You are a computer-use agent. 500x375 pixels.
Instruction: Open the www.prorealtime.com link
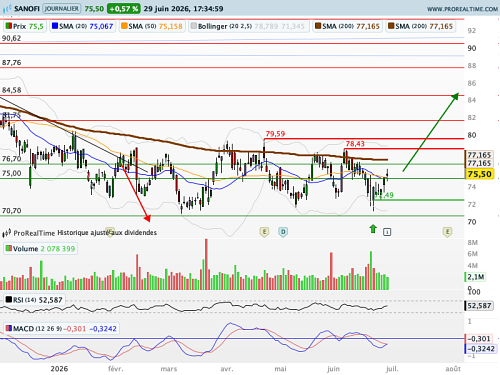point(462,9)
